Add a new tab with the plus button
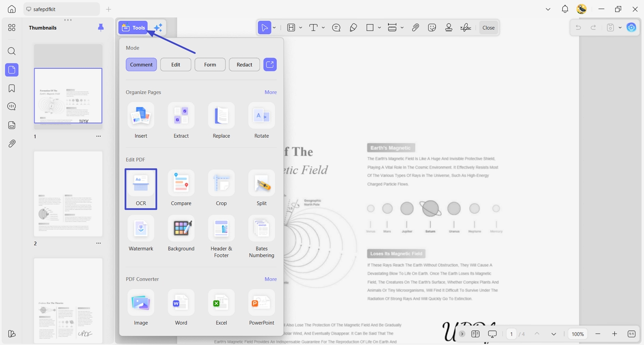The image size is (644, 345). [108, 9]
